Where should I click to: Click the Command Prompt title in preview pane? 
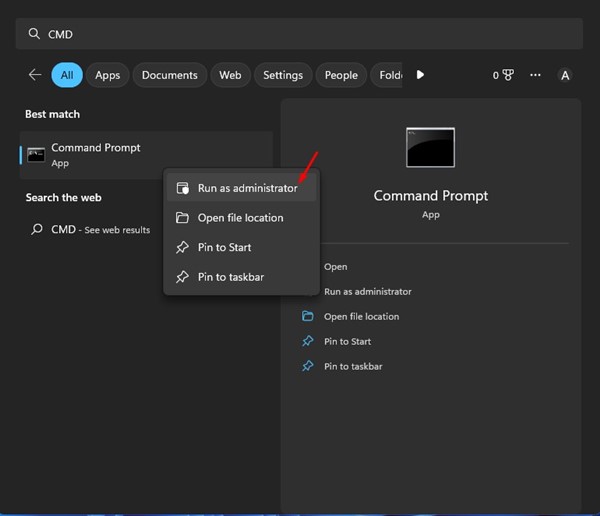pos(430,196)
